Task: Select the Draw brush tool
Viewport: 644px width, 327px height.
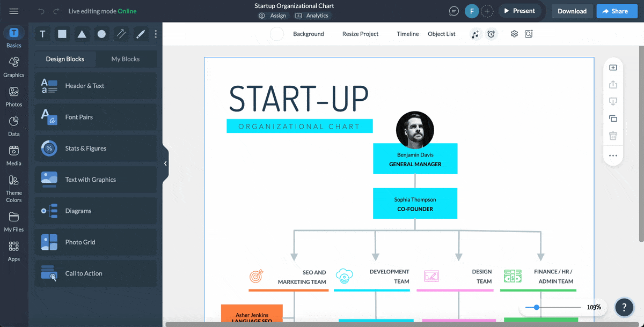Action: (140, 34)
